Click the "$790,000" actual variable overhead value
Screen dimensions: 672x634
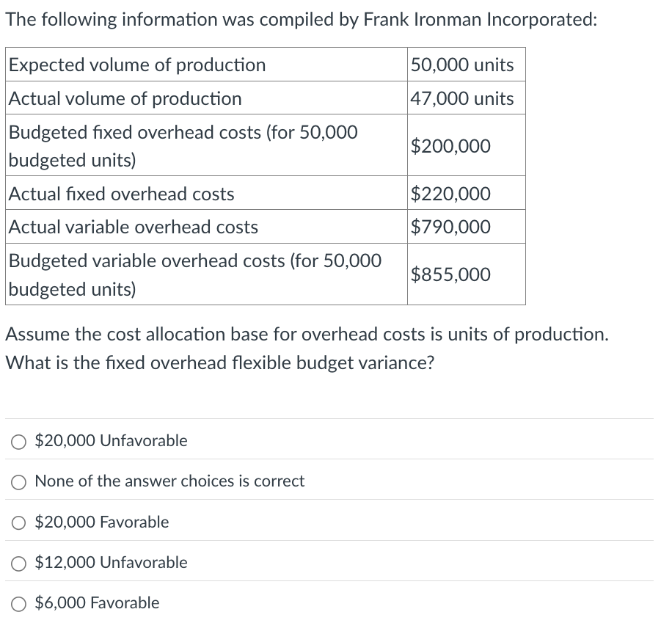tap(450, 227)
